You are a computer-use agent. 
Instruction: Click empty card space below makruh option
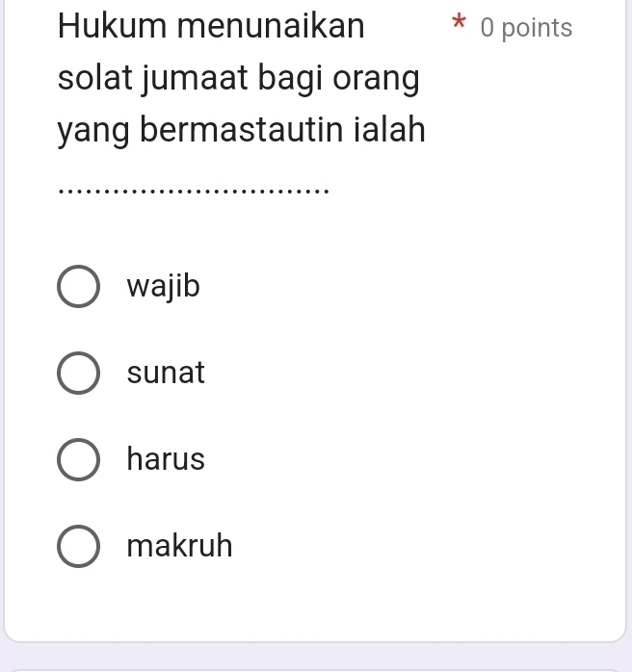(x=316, y=607)
